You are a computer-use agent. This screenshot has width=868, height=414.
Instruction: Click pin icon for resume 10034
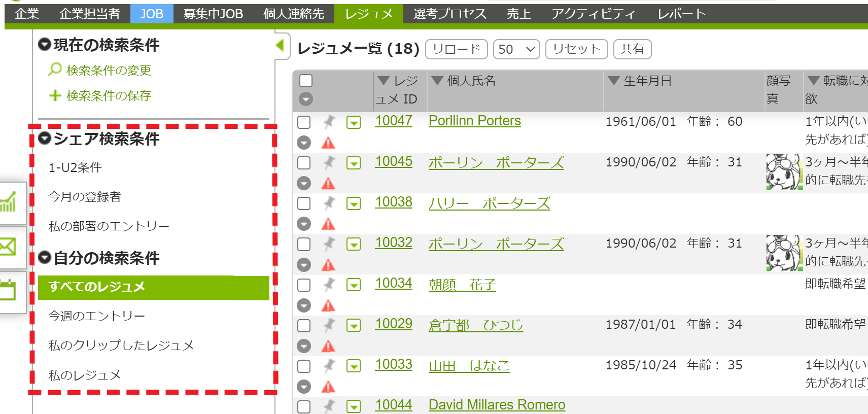329,284
